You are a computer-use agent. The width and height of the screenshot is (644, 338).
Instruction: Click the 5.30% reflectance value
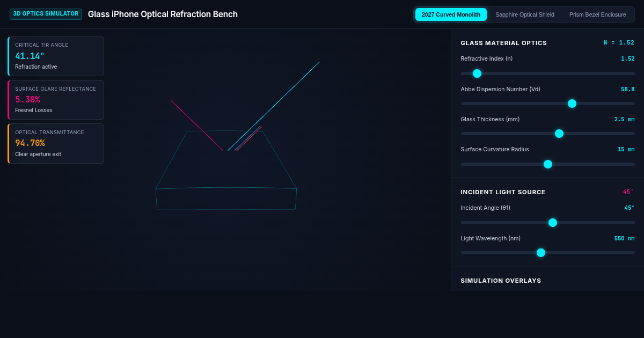[x=27, y=99]
